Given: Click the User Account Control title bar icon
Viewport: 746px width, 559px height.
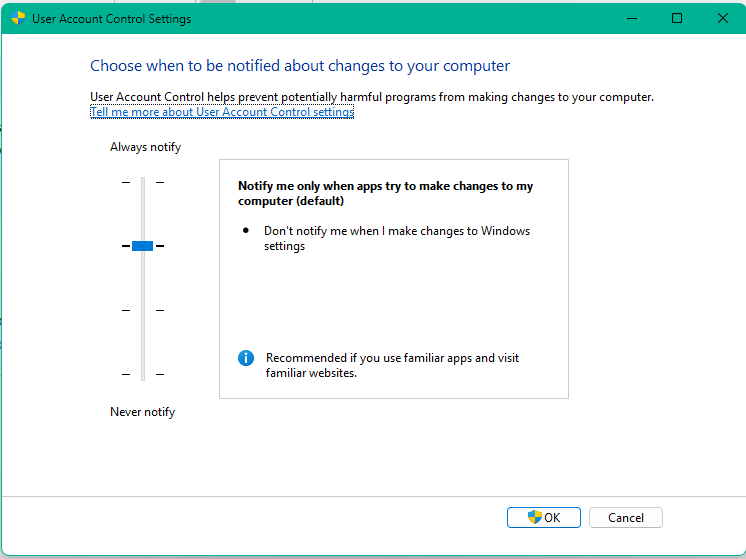Looking at the screenshot, I should 18,18.
